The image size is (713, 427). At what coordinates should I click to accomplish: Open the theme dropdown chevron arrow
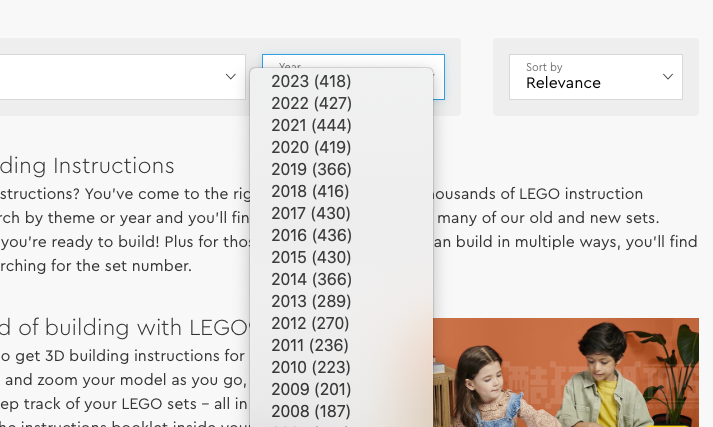point(231,76)
